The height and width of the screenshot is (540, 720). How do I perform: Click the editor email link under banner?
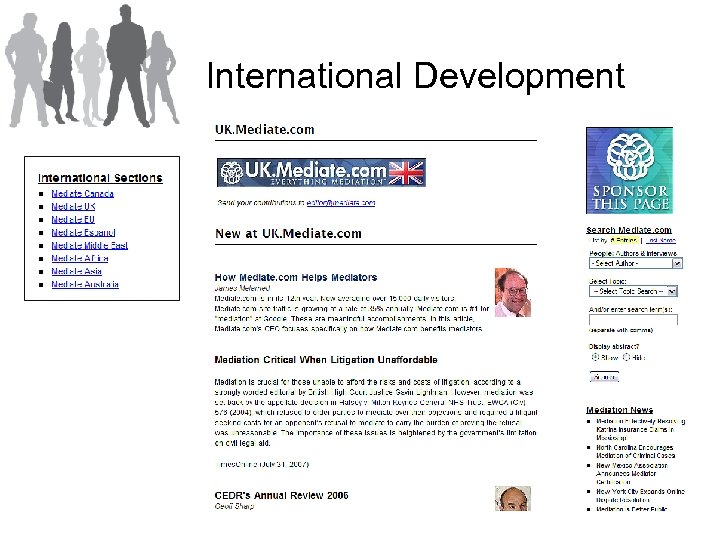coord(341,202)
